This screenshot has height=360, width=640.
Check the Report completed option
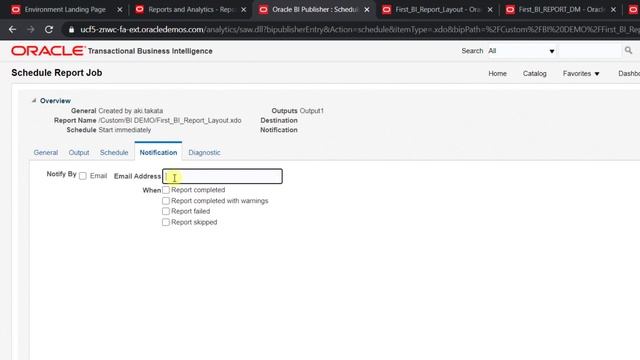[x=166, y=190]
